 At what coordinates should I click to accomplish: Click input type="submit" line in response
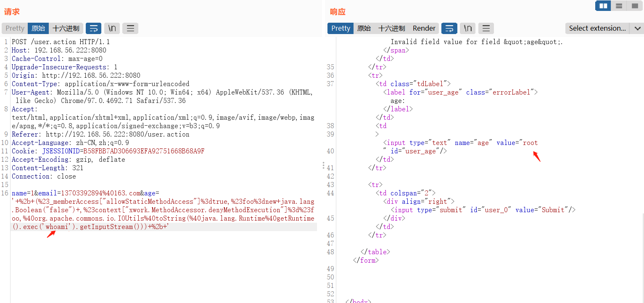coord(483,210)
